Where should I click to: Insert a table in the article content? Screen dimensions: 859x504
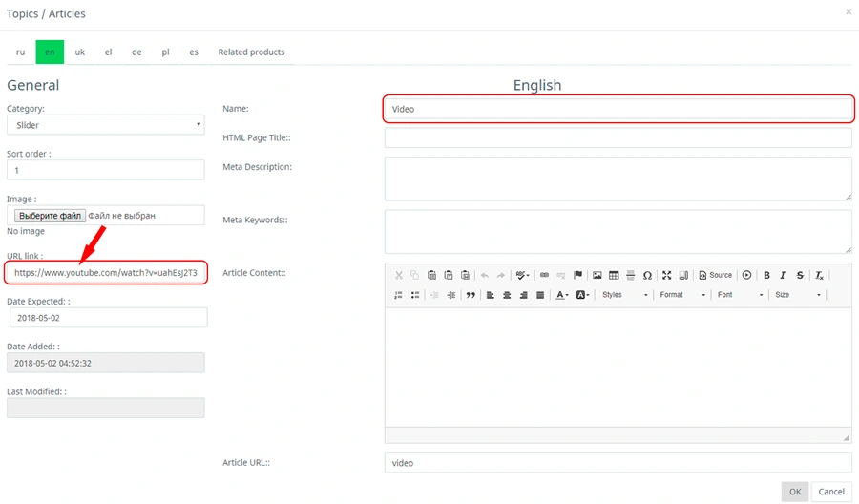[614, 275]
